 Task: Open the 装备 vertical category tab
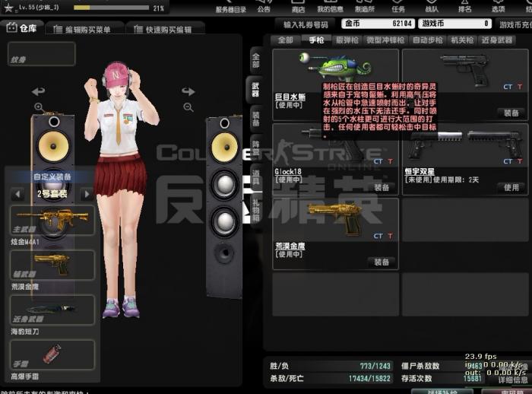[256, 119]
